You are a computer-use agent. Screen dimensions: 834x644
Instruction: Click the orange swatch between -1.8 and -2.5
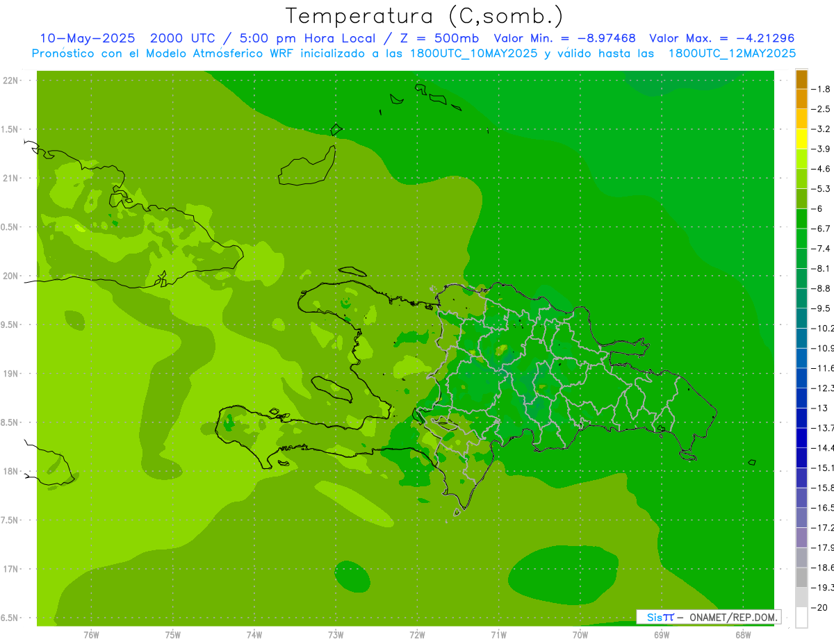(x=801, y=99)
